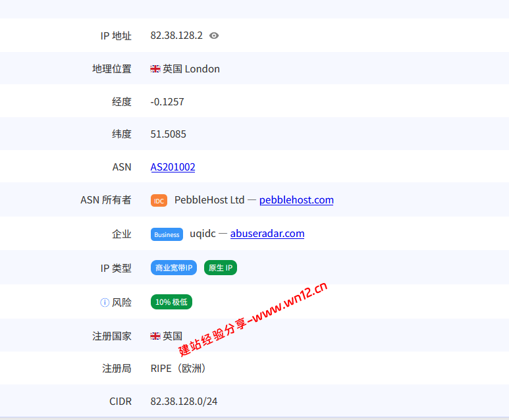Screen dimensions: 509x420
Task: Click the IP 类型 label
Action: click(116, 269)
